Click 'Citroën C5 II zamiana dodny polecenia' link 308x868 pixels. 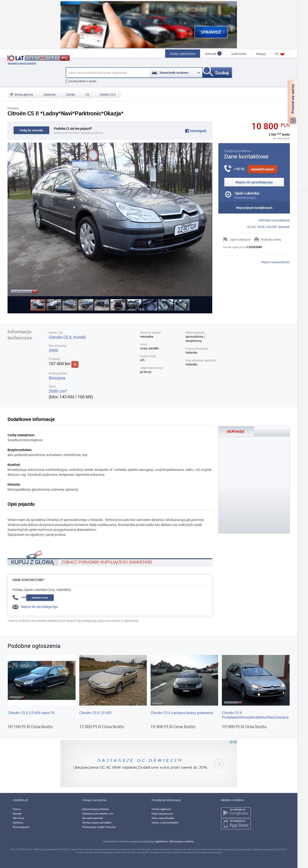point(182,713)
